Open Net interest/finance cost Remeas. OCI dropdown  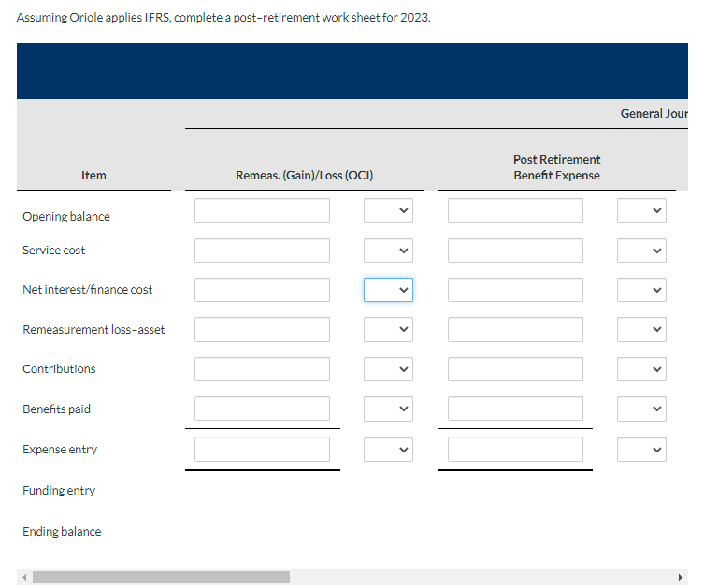[388, 290]
